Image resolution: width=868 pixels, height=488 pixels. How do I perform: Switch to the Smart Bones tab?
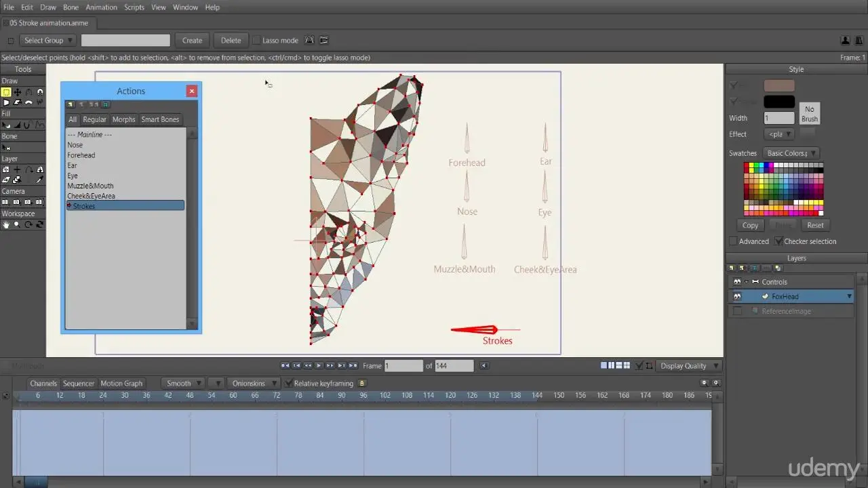pos(160,119)
